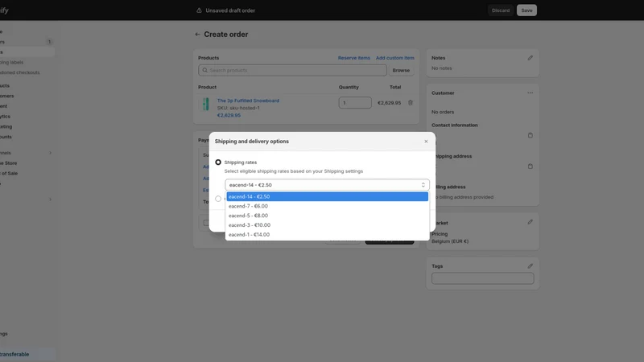Screen dimensions: 644x362
Task: Delete the snowboard line item with trash icon
Action: tap(411, 103)
